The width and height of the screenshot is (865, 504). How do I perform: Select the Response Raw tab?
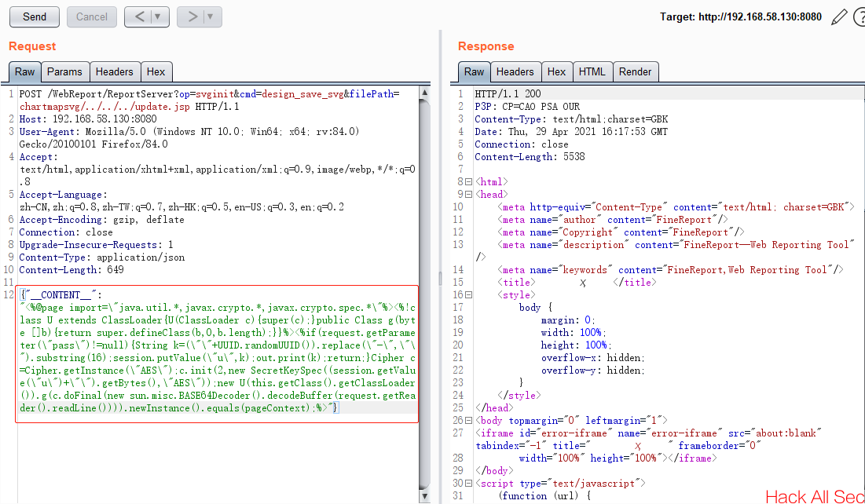(474, 71)
